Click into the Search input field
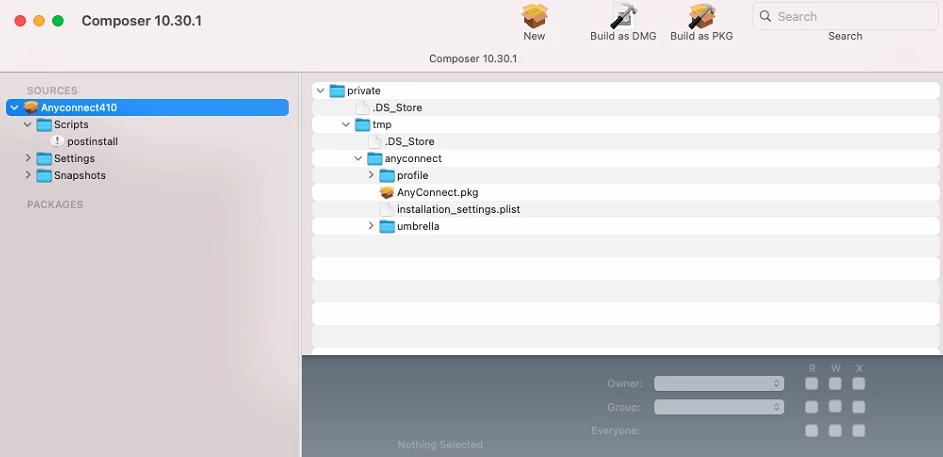Image resolution: width=943 pixels, height=457 pixels. coord(845,16)
